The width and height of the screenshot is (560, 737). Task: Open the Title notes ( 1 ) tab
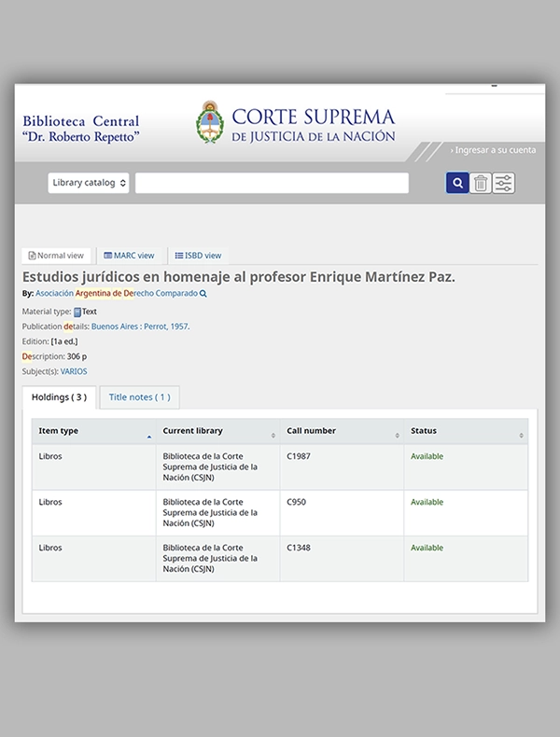click(x=140, y=397)
